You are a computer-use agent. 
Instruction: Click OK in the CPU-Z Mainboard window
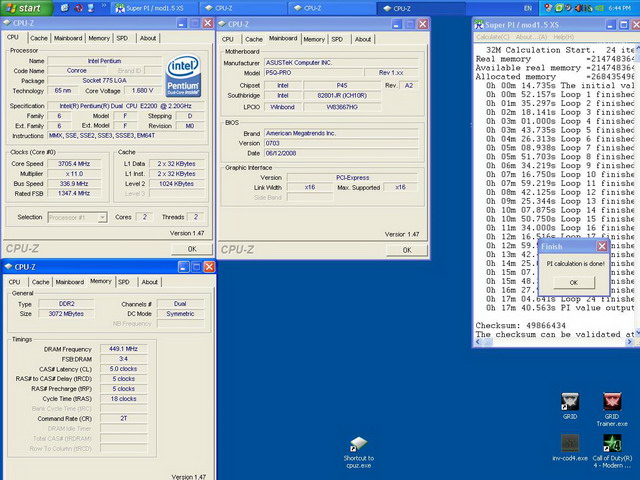(406, 249)
